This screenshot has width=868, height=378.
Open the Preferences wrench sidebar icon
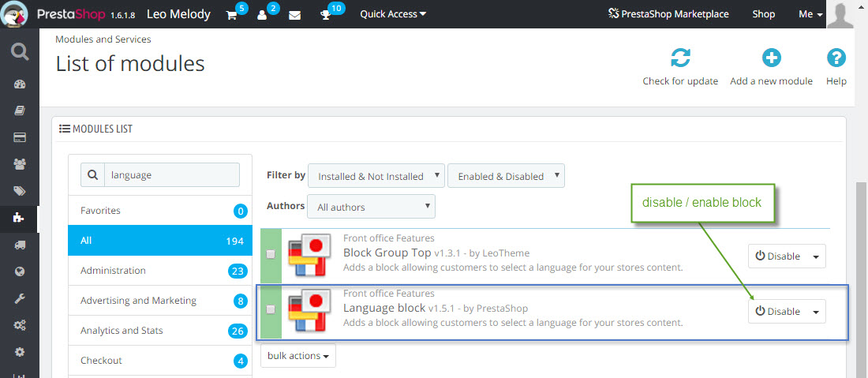click(x=20, y=298)
